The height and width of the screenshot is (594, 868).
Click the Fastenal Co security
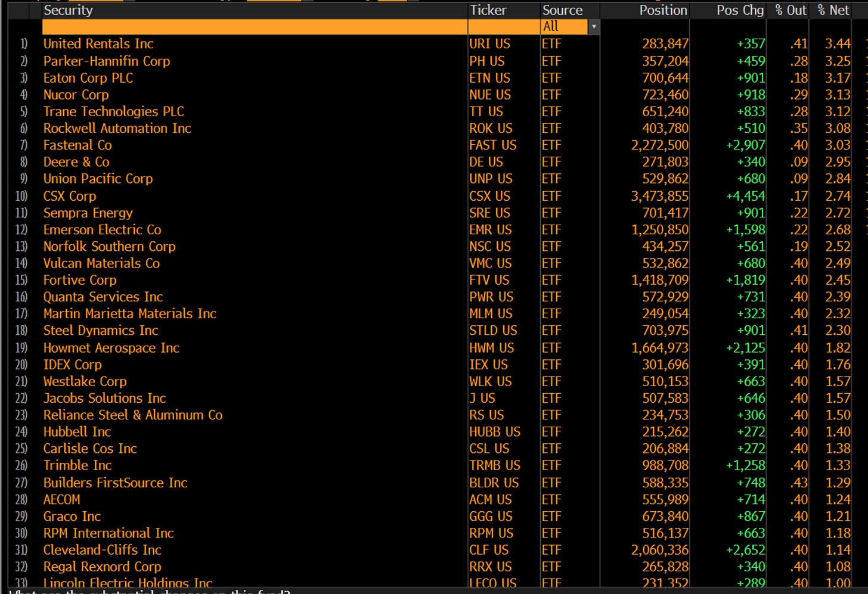pos(77,145)
